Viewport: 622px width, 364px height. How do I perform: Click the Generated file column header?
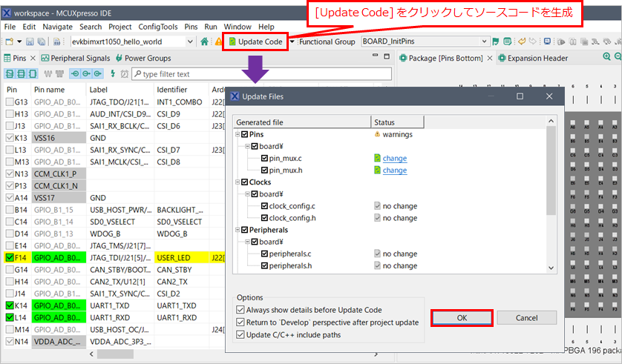click(302, 122)
